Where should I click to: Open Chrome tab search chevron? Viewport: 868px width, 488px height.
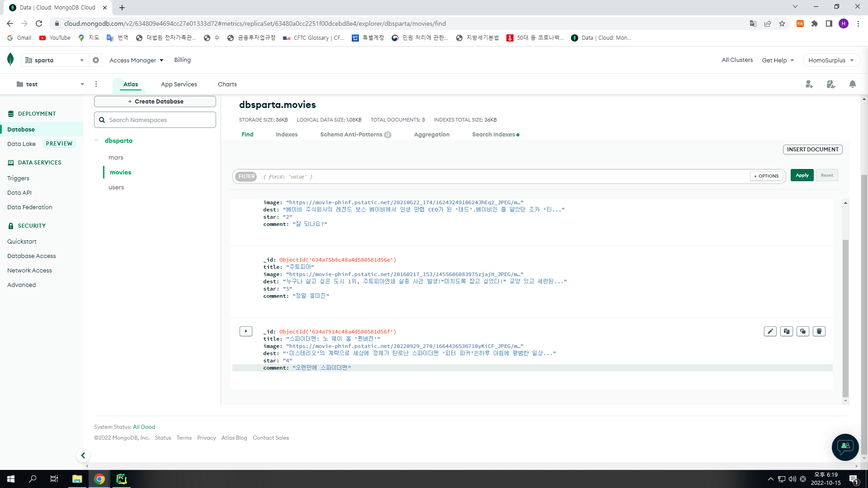click(x=795, y=6)
